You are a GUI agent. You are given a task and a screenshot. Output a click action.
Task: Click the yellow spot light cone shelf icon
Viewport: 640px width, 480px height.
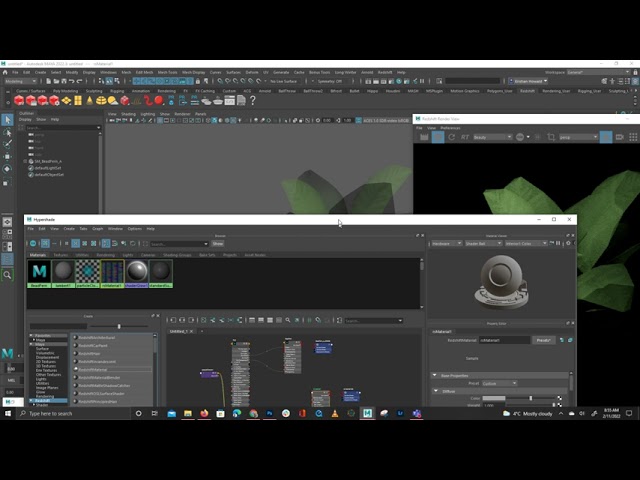89,100
